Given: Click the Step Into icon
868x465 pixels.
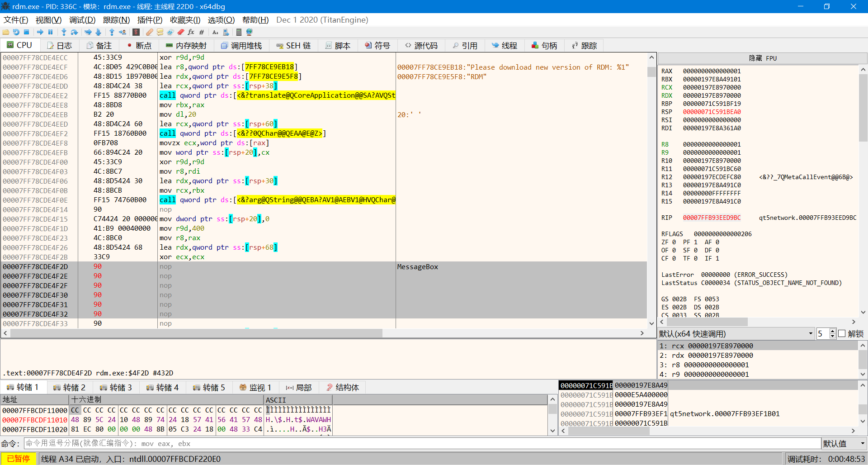Looking at the screenshot, I should click(x=64, y=32).
